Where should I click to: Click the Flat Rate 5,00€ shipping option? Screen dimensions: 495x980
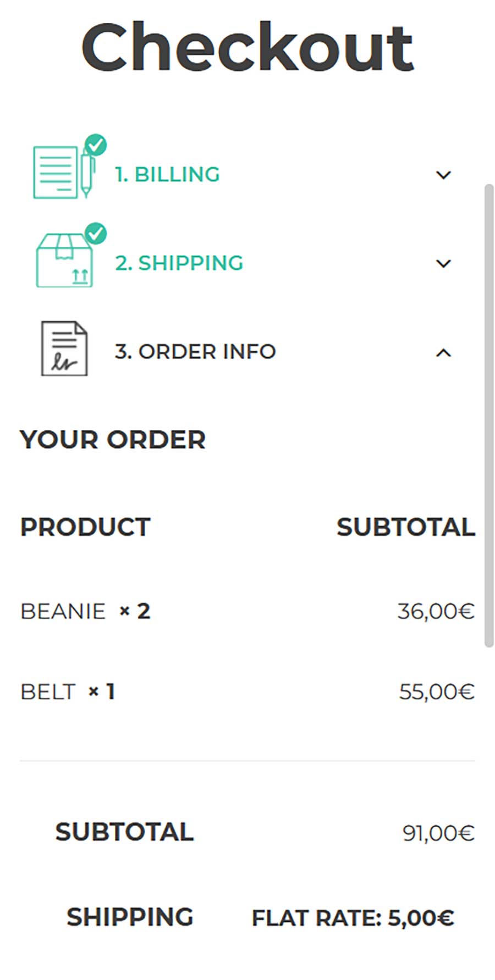pos(353,918)
